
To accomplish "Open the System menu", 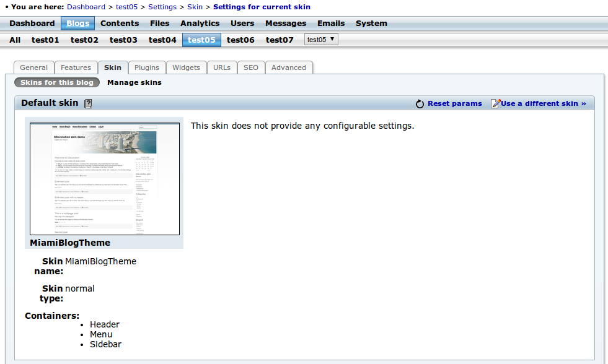I will click(x=371, y=24).
